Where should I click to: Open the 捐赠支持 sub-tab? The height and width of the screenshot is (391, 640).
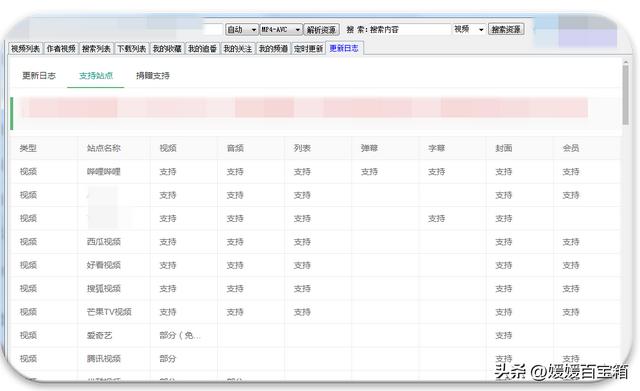click(153, 76)
